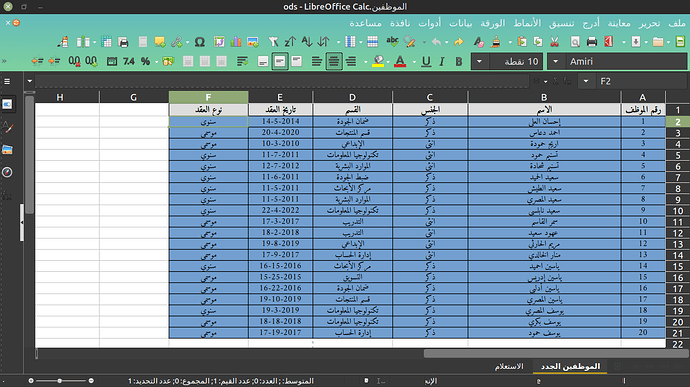Open the أدوات menu
Viewport: 690px width, 387px height.
(x=429, y=23)
